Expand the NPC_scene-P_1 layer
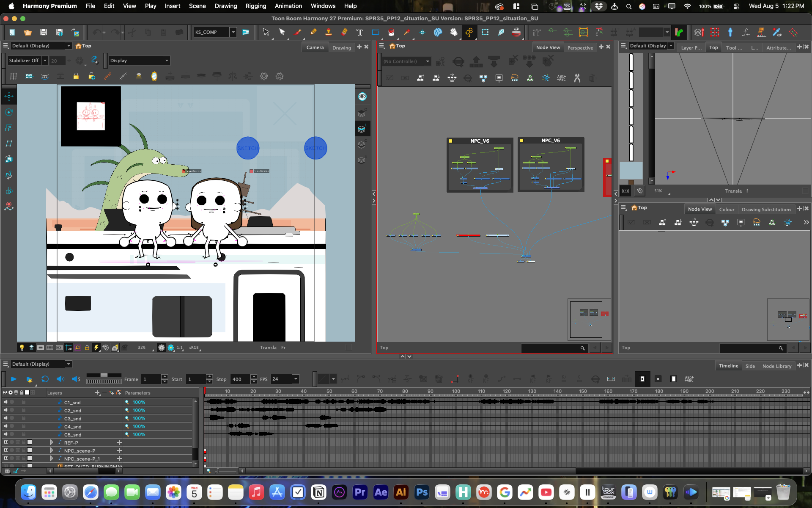This screenshot has height=508, width=812. 52,458
